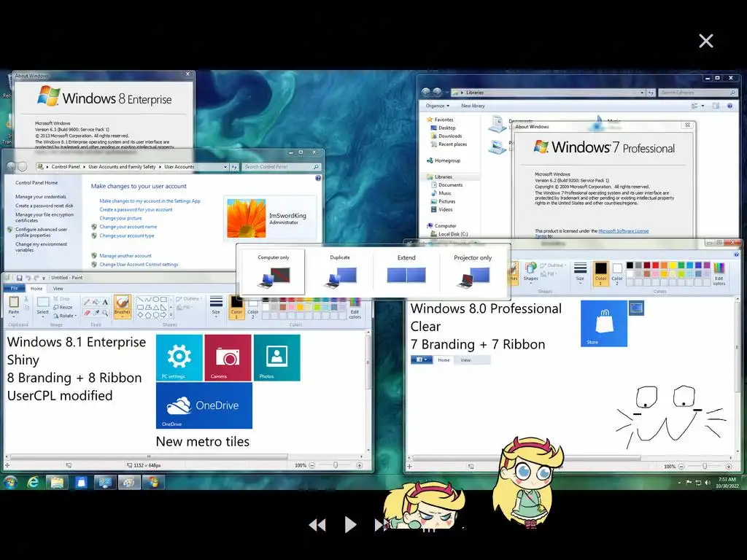Image resolution: width=747 pixels, height=560 pixels.
Task: Click the ImSwordKing account flower picture
Action: (247, 218)
